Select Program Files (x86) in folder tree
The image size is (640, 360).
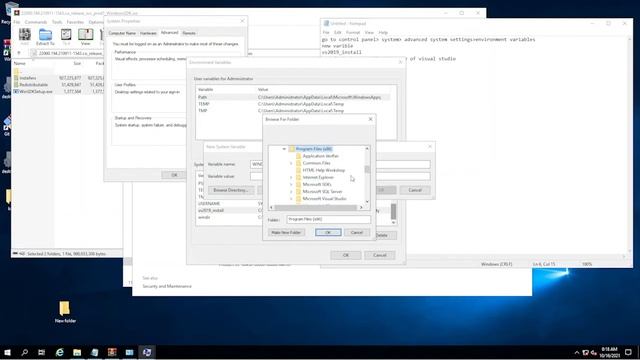[313, 149]
